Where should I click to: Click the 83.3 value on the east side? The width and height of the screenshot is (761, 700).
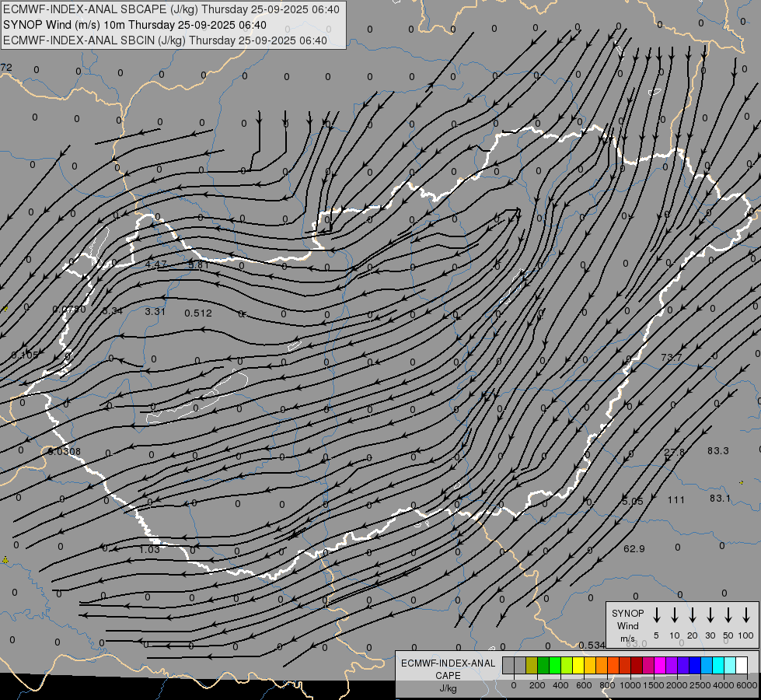pyautogui.click(x=718, y=451)
